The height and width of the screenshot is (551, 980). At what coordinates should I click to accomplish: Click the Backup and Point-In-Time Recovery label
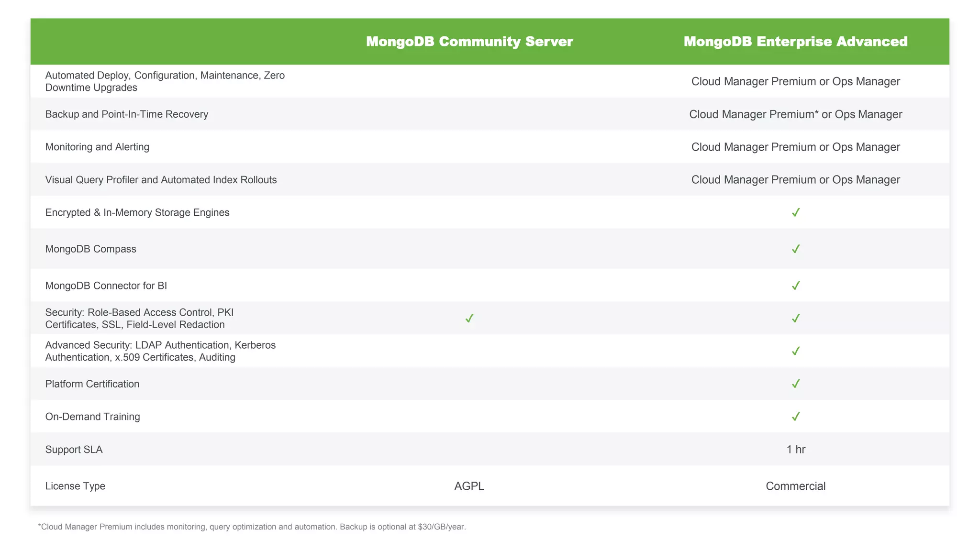126,114
